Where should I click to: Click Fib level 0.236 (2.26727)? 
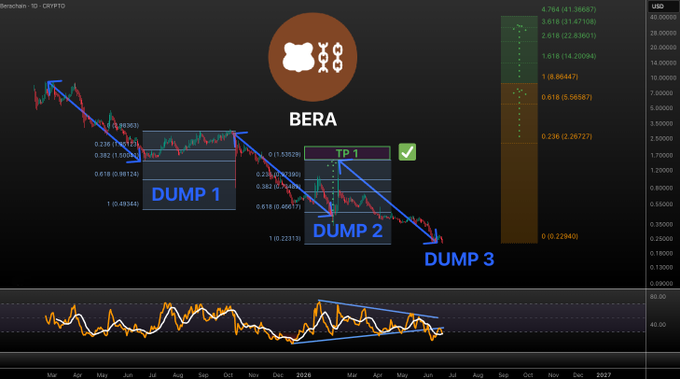click(x=566, y=136)
